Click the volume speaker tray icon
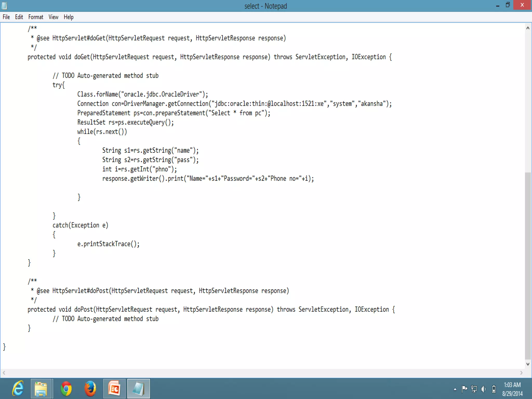 (x=483, y=389)
